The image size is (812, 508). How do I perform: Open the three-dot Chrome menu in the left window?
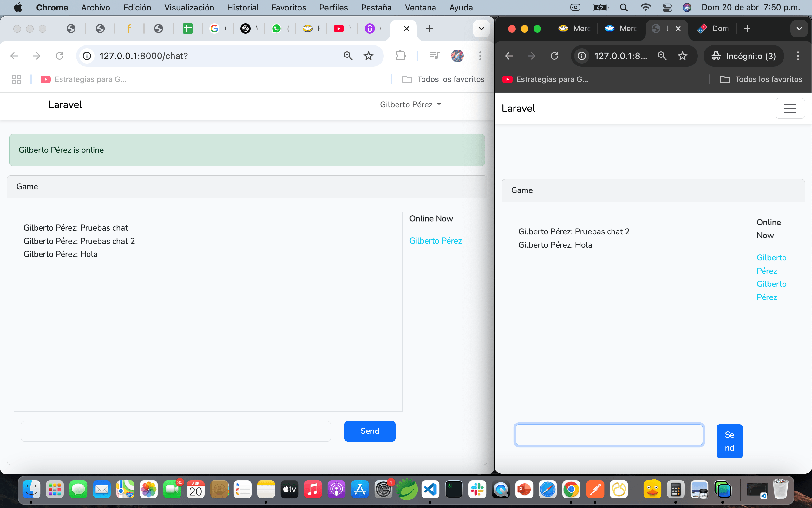[x=480, y=56]
